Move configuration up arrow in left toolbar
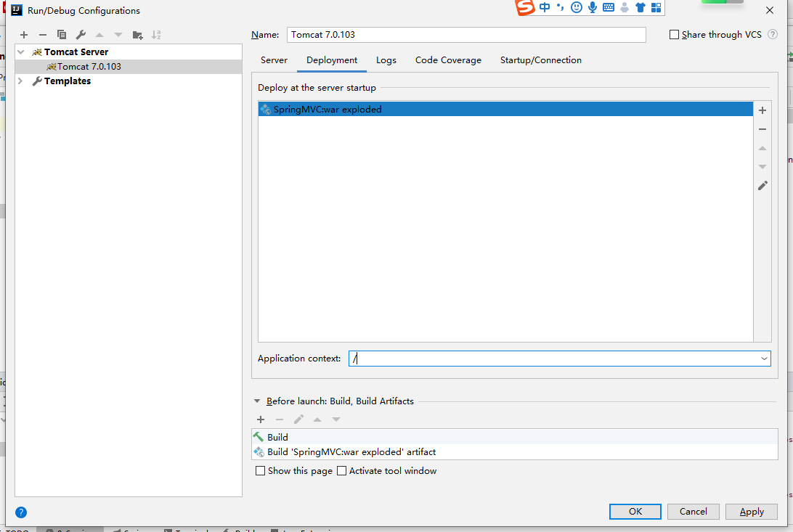This screenshot has width=793, height=532. [99, 35]
